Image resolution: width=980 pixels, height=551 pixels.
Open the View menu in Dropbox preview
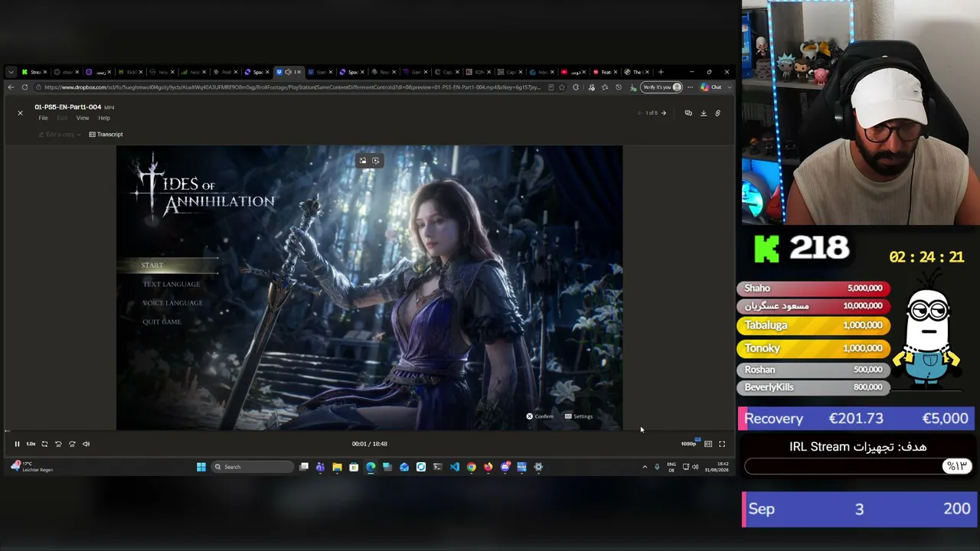83,118
